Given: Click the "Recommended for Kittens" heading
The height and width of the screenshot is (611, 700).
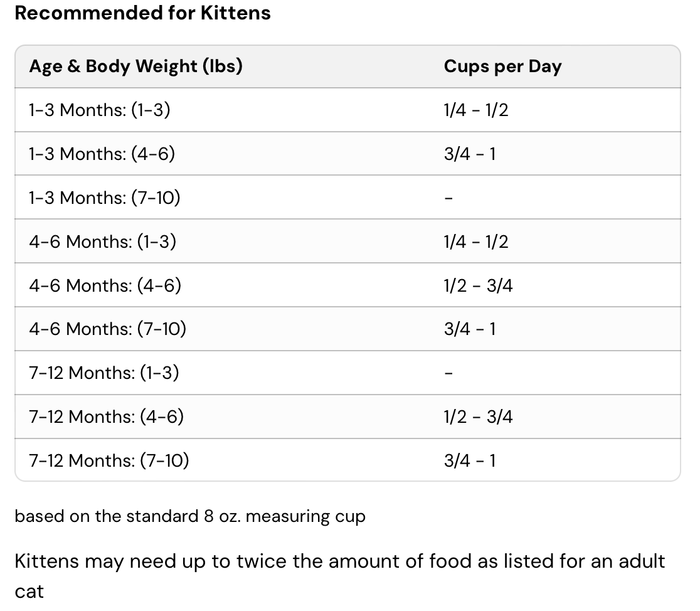Looking at the screenshot, I should point(142,13).
